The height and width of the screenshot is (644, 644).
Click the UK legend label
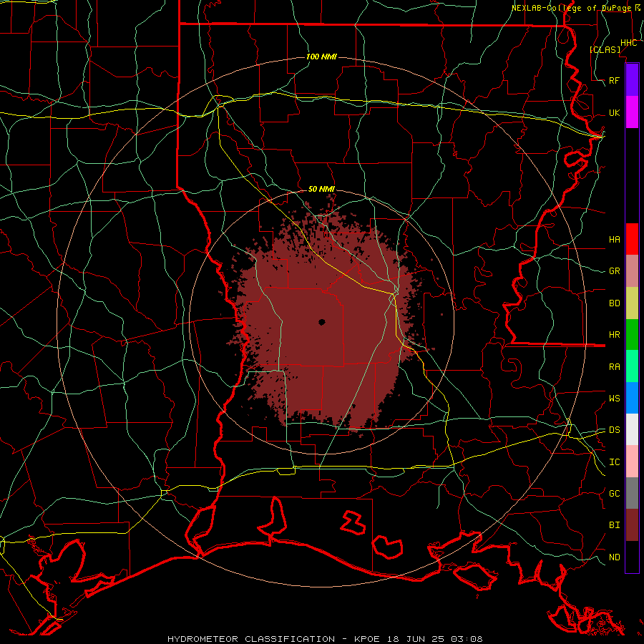(615, 112)
